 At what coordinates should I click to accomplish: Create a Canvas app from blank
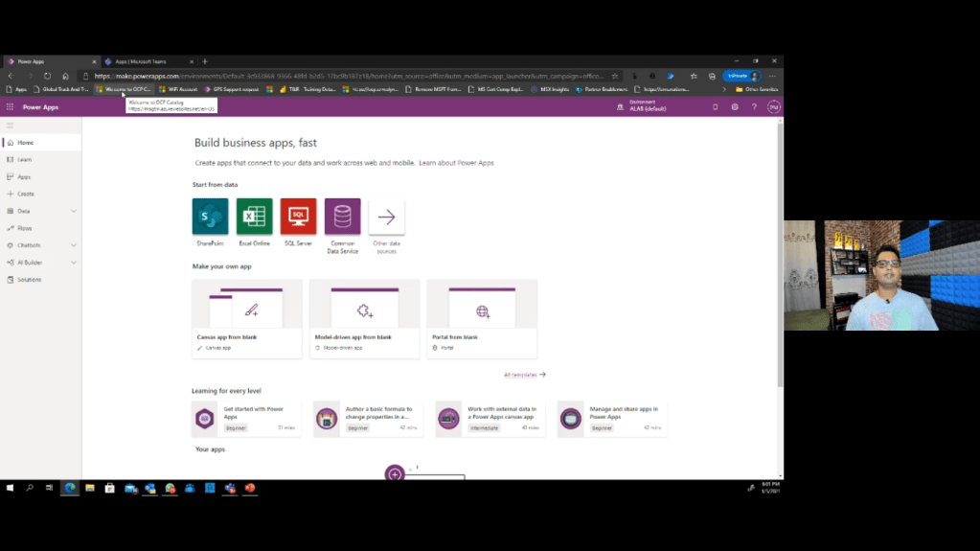247,319
